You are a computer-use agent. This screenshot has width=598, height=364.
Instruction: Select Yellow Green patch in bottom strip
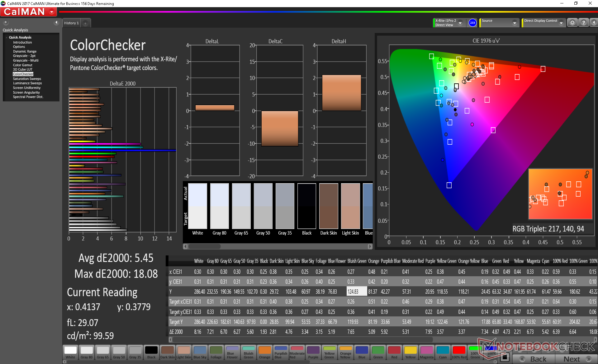tap(330, 352)
